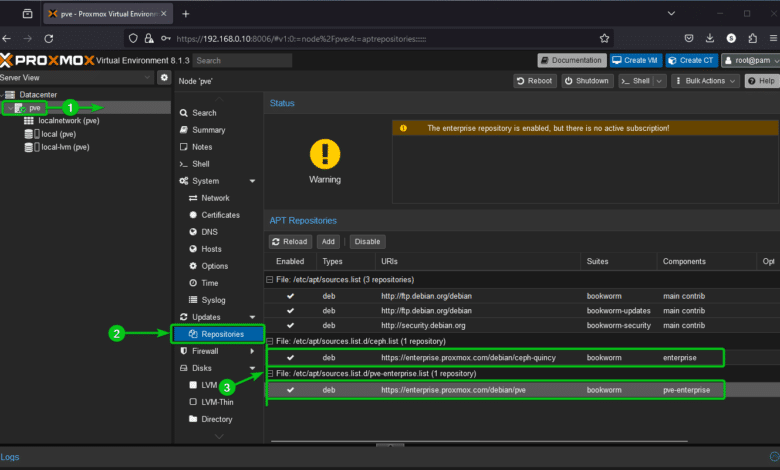Select local (pve) storage item

[x=58, y=134]
